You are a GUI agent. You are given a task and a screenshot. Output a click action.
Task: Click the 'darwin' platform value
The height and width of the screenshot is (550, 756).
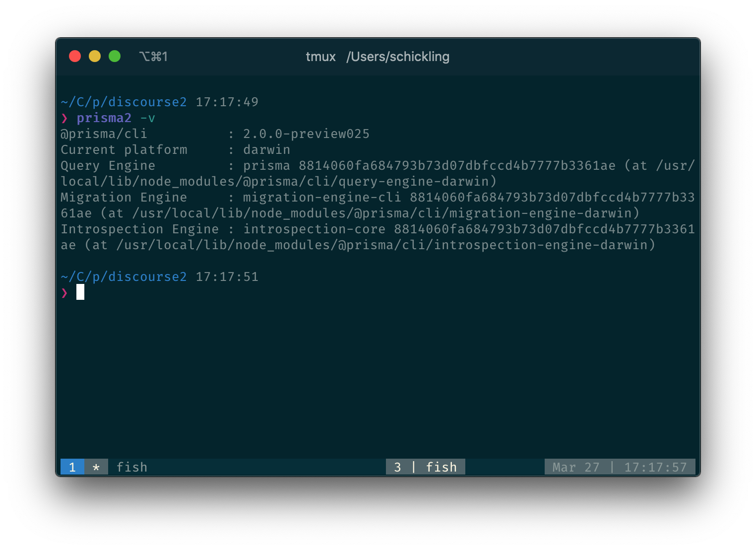click(x=266, y=150)
